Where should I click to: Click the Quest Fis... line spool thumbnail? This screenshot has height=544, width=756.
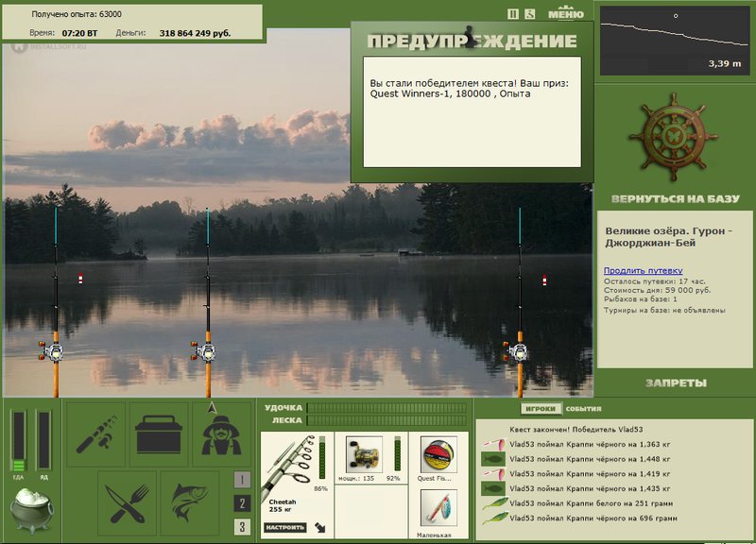pos(438,454)
